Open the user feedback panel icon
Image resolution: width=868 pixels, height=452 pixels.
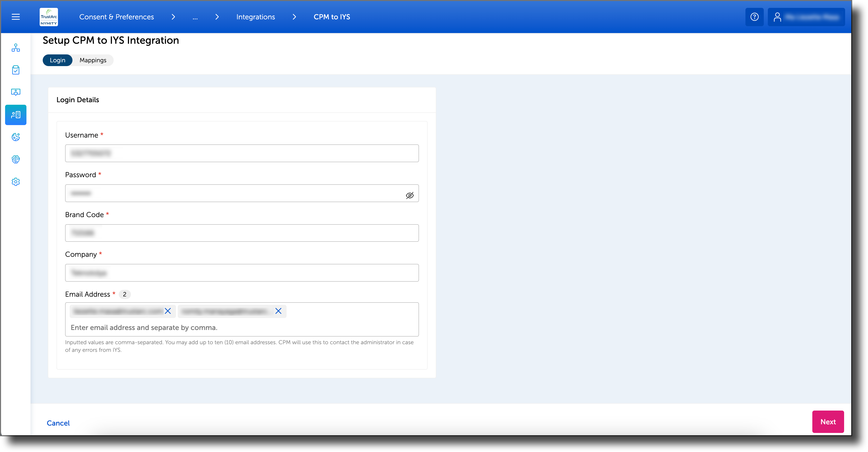coord(16,92)
